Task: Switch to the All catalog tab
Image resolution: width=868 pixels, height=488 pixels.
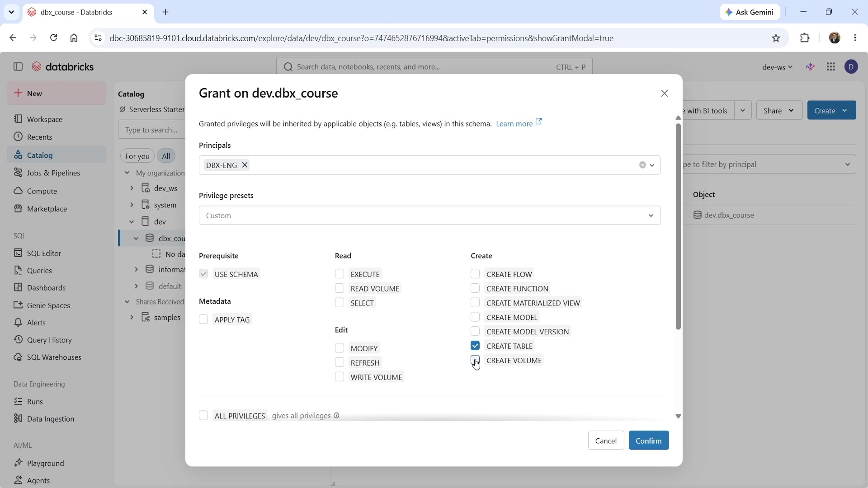Action: pos(166,156)
